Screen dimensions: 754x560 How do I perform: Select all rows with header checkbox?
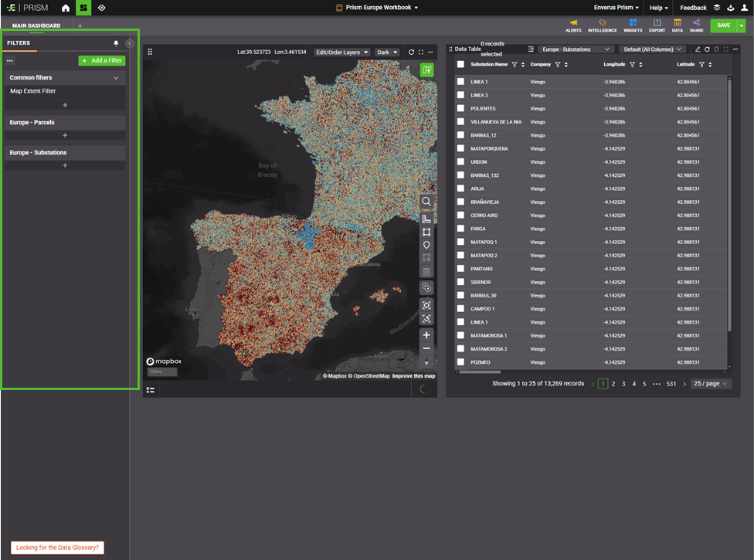(460, 64)
